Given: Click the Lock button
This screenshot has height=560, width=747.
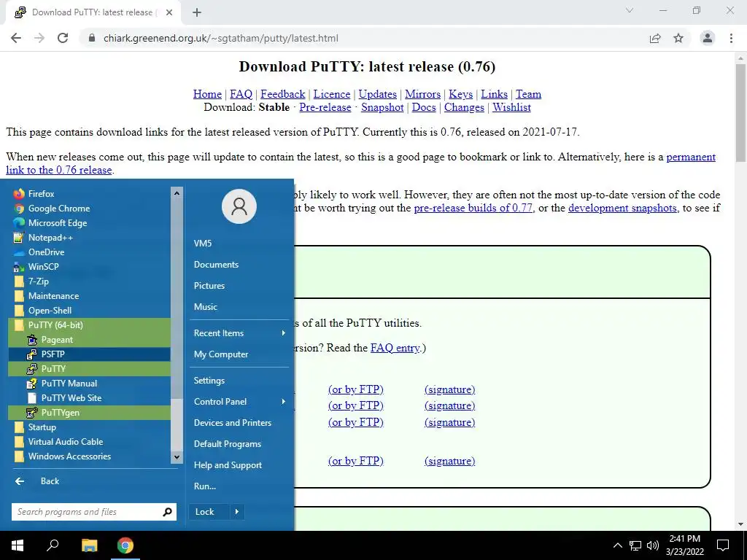Looking at the screenshot, I should [209, 512].
